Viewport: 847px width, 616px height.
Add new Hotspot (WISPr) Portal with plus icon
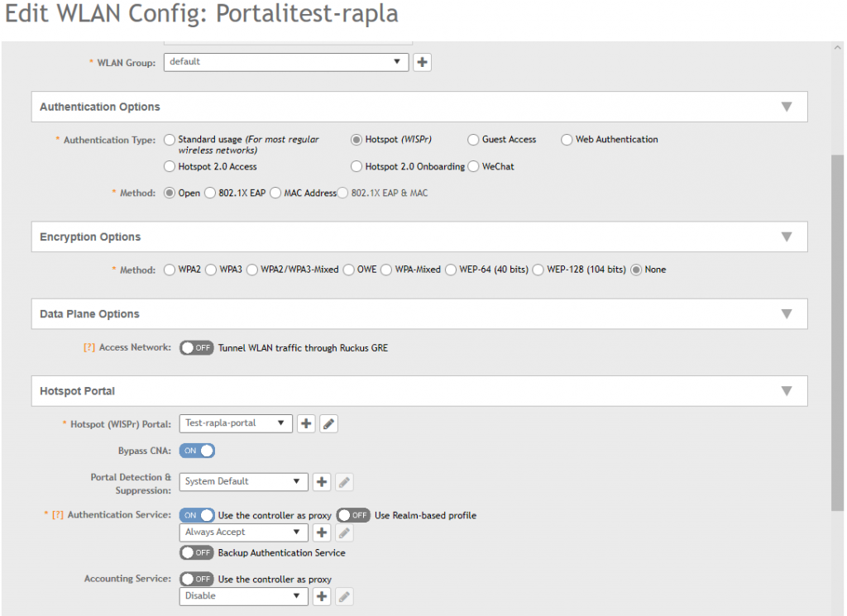click(x=306, y=423)
